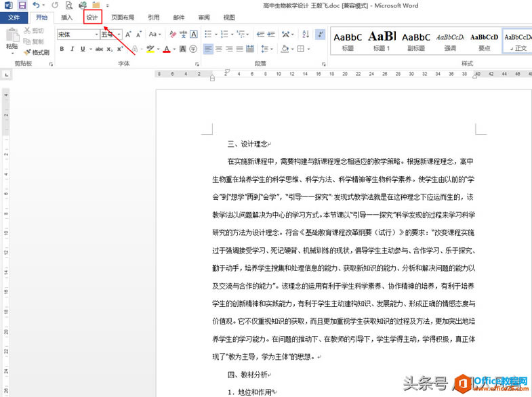
Task: Apply yellow text highlight color
Action: pos(150,49)
